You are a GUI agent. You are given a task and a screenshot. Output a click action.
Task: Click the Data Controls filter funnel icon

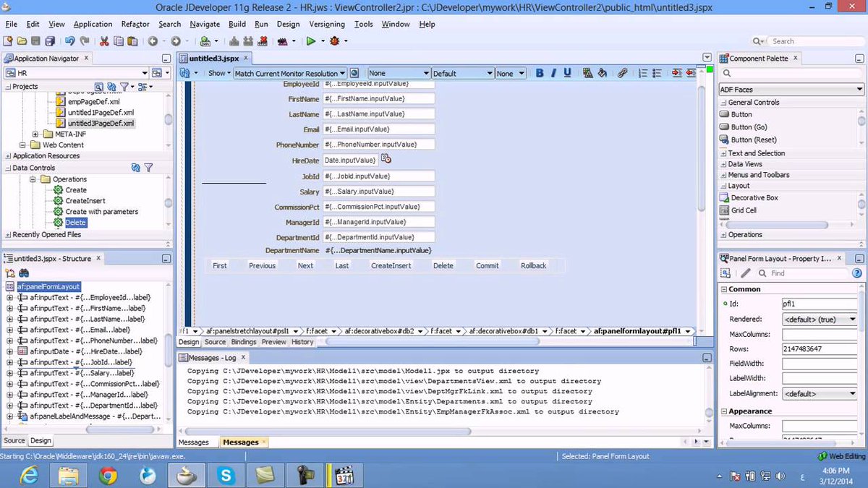click(148, 168)
